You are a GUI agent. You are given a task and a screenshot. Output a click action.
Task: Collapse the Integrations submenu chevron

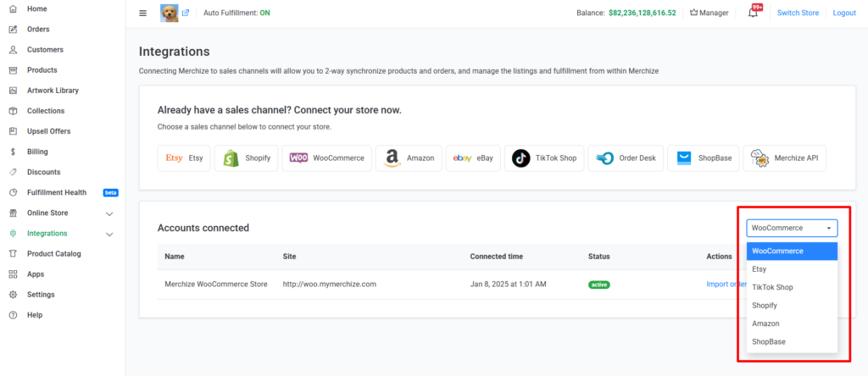tap(109, 235)
